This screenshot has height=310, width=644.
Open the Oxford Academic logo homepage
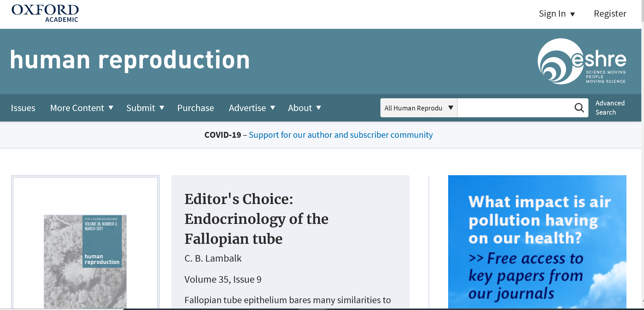[x=45, y=13]
